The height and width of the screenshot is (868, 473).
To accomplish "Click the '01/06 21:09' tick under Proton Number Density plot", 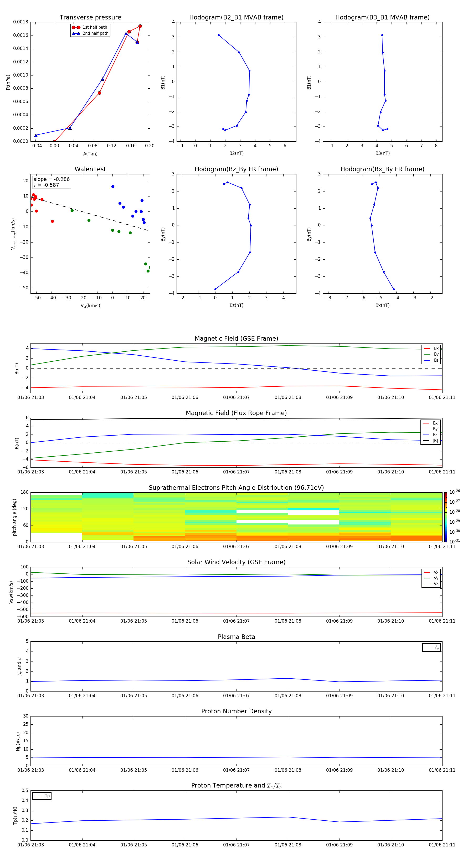I will point(339,770).
